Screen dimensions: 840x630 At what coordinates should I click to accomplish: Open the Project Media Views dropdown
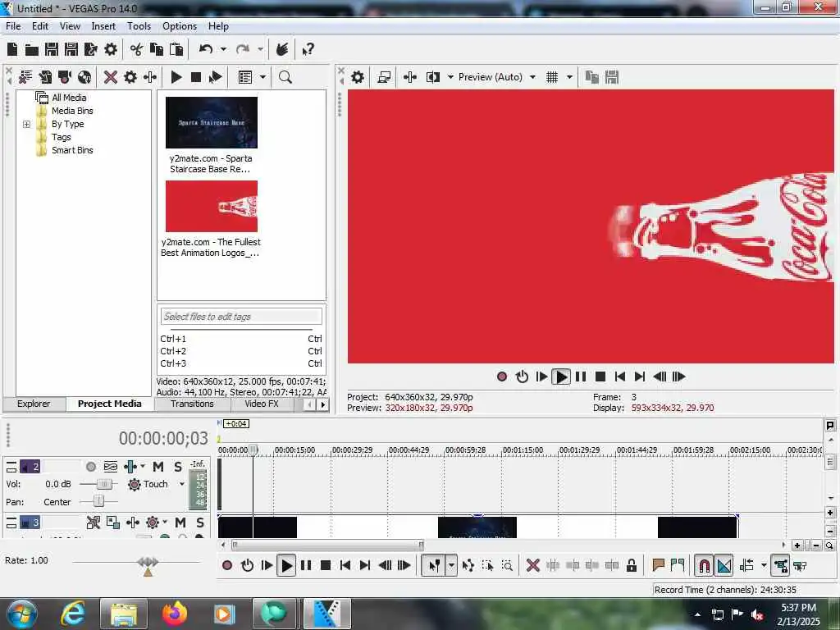[x=262, y=77]
